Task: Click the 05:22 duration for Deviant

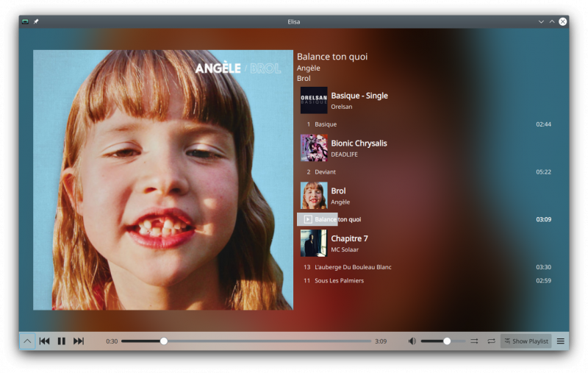Action: [x=543, y=172]
